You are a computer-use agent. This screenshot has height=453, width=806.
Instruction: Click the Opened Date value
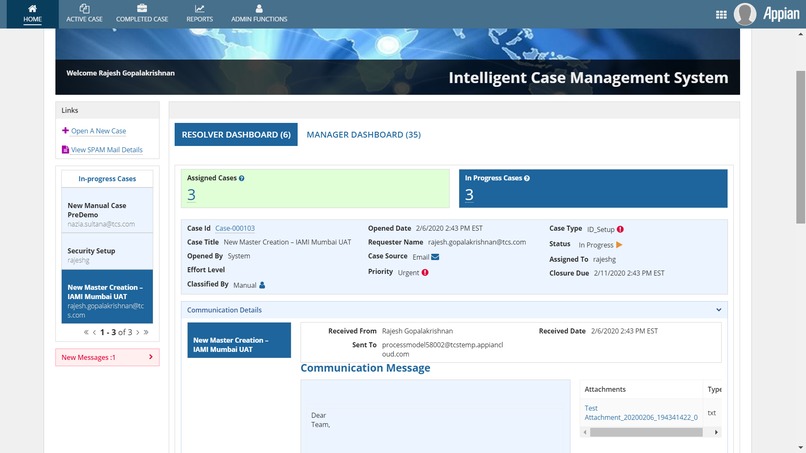(449, 228)
